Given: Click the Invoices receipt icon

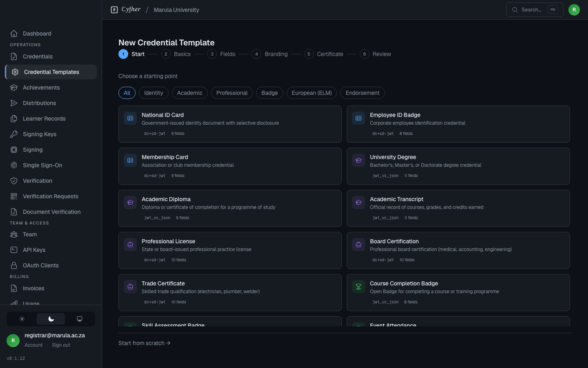Looking at the screenshot, I should pyautogui.click(x=14, y=288).
